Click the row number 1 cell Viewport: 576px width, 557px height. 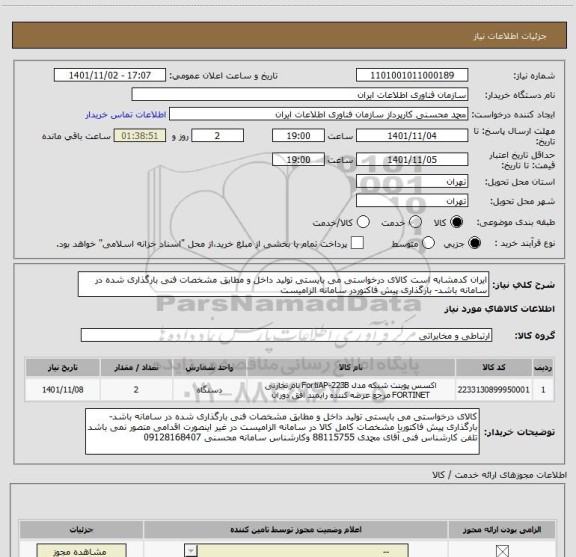543,390
